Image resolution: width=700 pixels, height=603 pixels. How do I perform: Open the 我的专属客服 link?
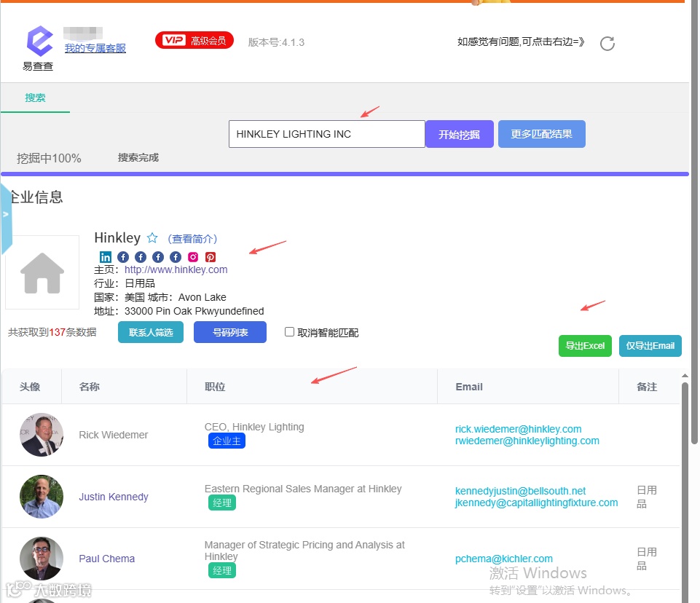(x=95, y=48)
